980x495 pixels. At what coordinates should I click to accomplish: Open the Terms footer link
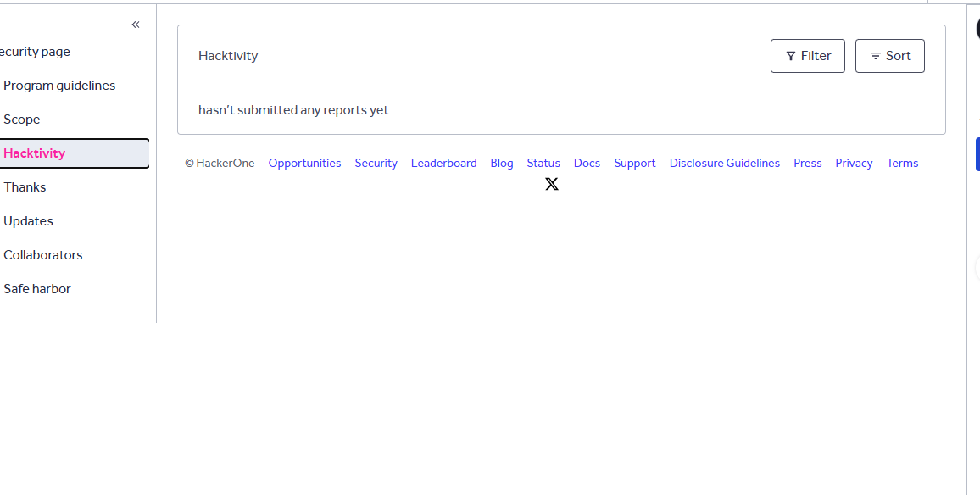[902, 163]
